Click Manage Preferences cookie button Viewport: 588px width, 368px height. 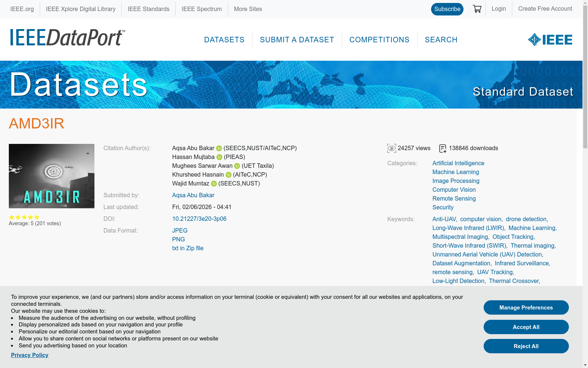pyautogui.click(x=526, y=308)
